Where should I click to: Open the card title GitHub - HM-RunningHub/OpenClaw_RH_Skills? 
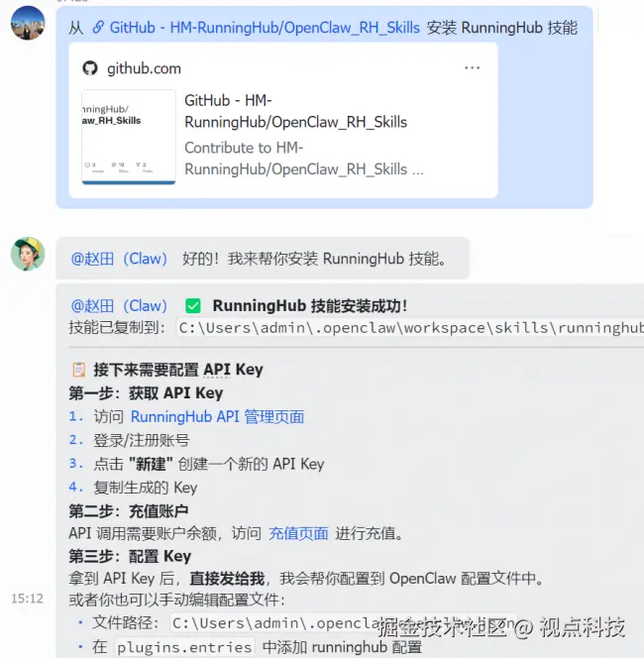click(x=296, y=111)
